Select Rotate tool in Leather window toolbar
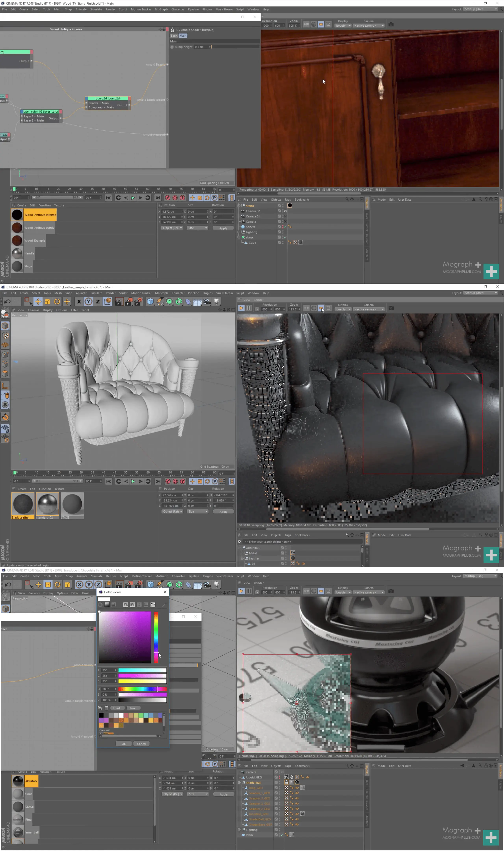Image resolution: width=504 pixels, height=851 pixels. [x=57, y=301]
